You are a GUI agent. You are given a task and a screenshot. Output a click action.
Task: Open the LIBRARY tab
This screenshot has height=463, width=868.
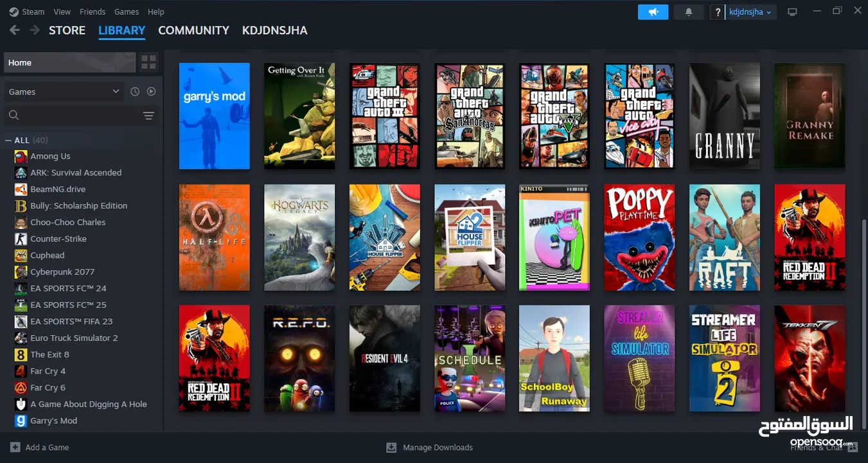pos(121,30)
